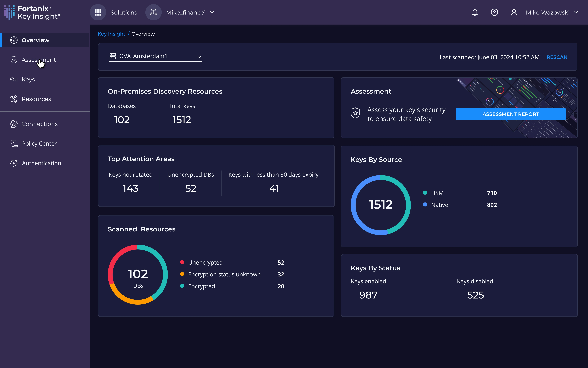The image size is (588, 368).
Task: Click the Total keys count 1512
Action: coord(182,120)
